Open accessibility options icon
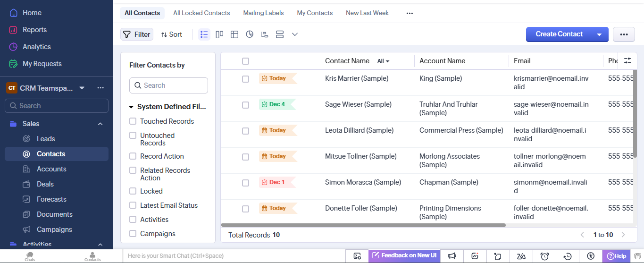This screenshot has height=263, width=644. point(591,256)
